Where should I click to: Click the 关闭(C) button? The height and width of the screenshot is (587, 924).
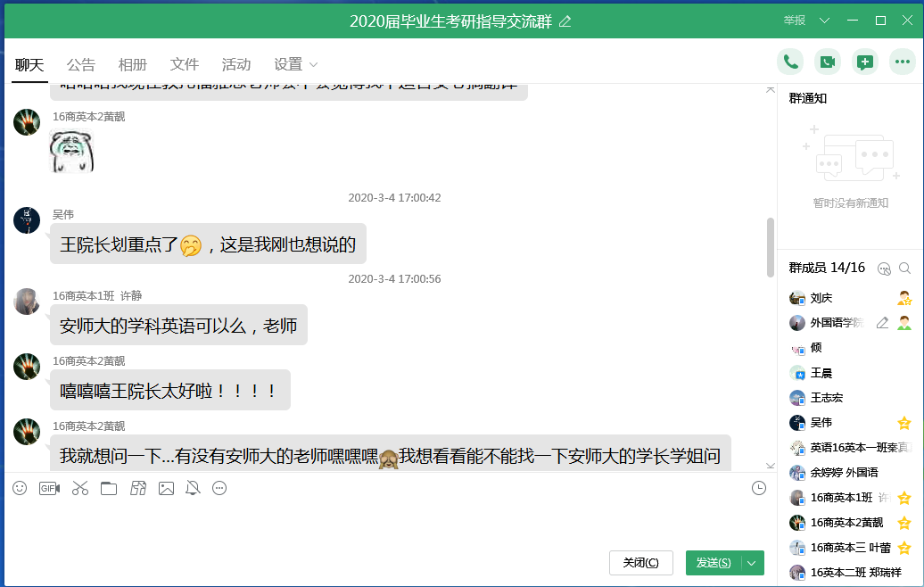click(x=640, y=563)
